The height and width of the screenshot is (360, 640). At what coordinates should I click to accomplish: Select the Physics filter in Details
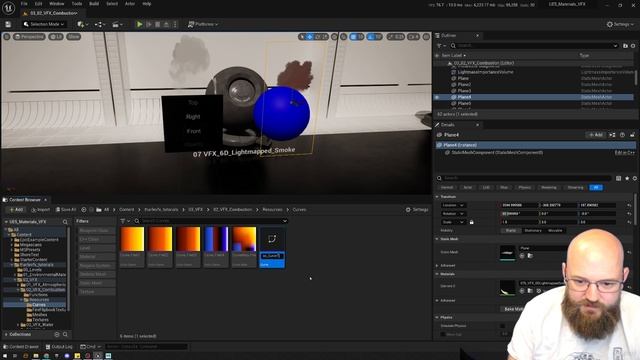click(524, 187)
